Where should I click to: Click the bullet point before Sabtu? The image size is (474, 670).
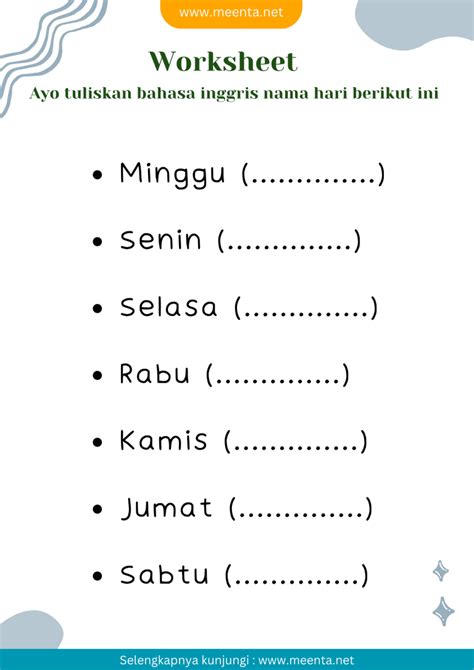[x=98, y=576]
